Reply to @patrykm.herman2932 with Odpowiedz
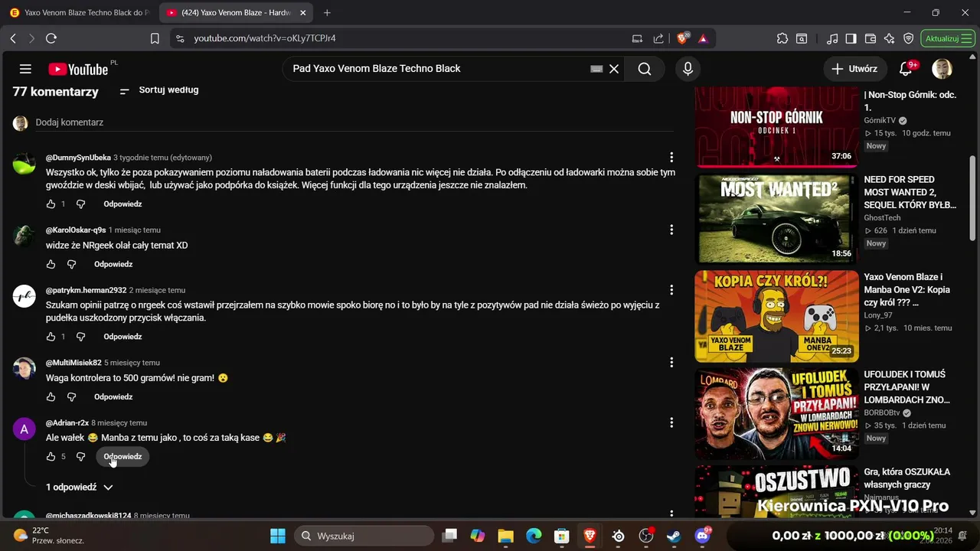Image resolution: width=980 pixels, height=551 pixels. pos(123,337)
